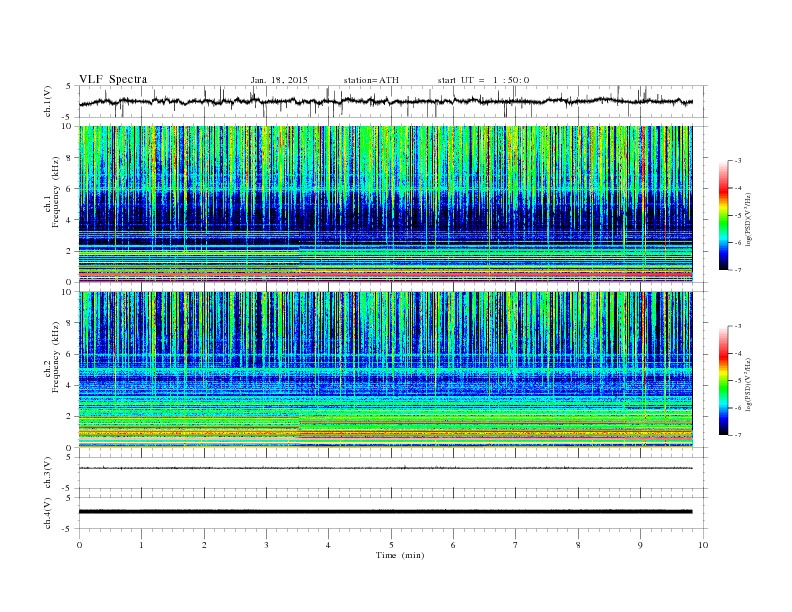Click the "-7" tick on ch.1 color bar
This screenshot has height=612, width=792.
(738, 270)
